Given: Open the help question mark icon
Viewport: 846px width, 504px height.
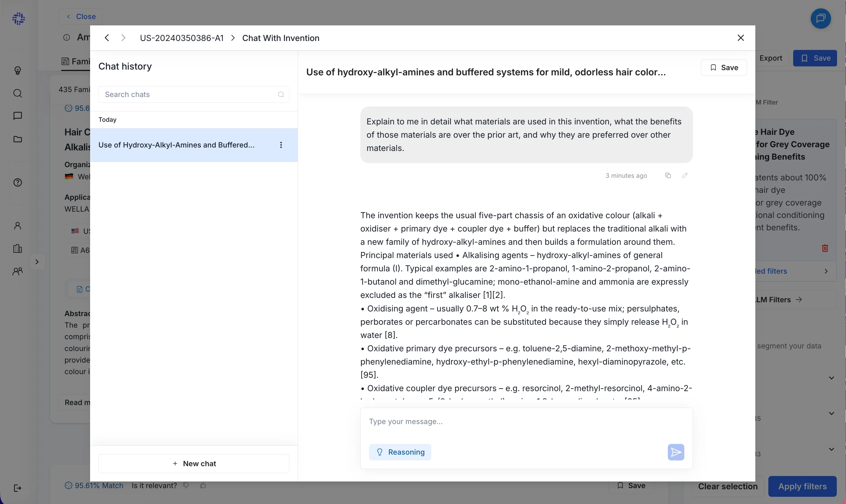Looking at the screenshot, I should point(18,182).
